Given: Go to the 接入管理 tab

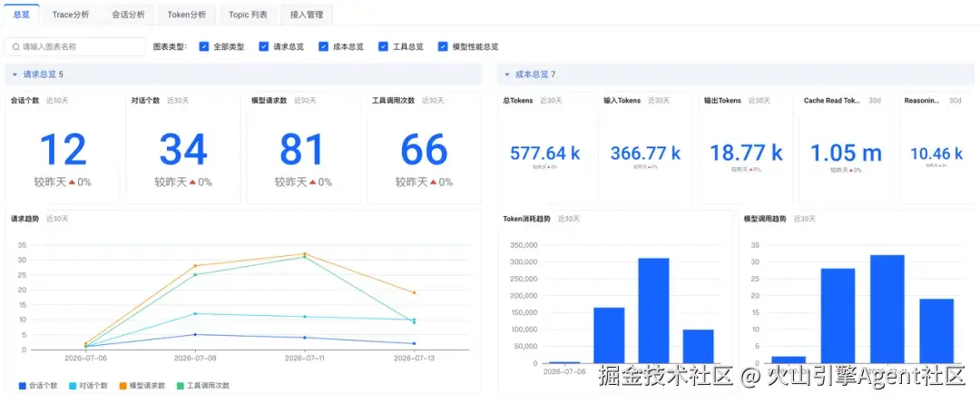Looking at the screenshot, I should pyautogui.click(x=307, y=15).
